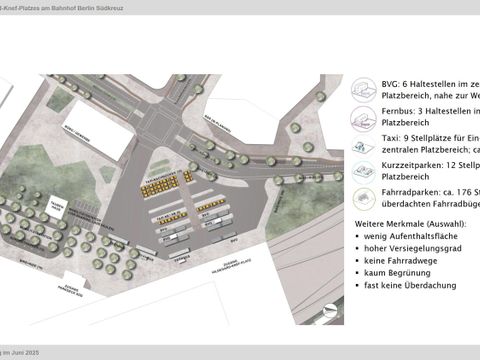This screenshot has height=360, width=480.
Task: Select the text 'Fernbus: 3 Haltestellen in'
Action: (x=431, y=111)
